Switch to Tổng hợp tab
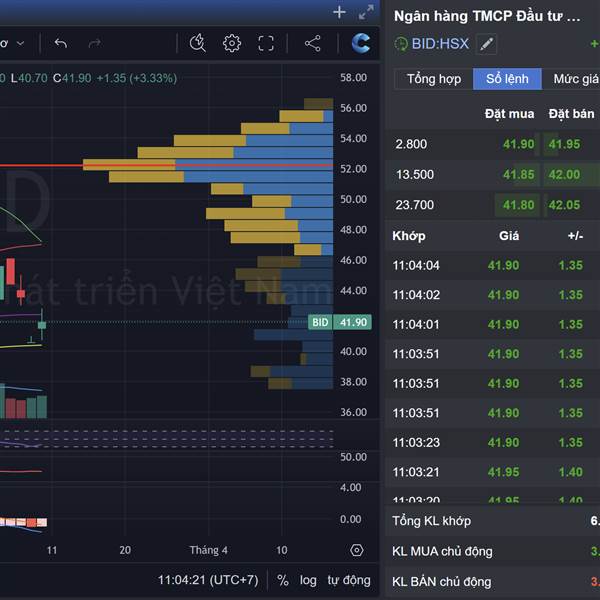This screenshot has height=600, width=600. tap(434, 79)
